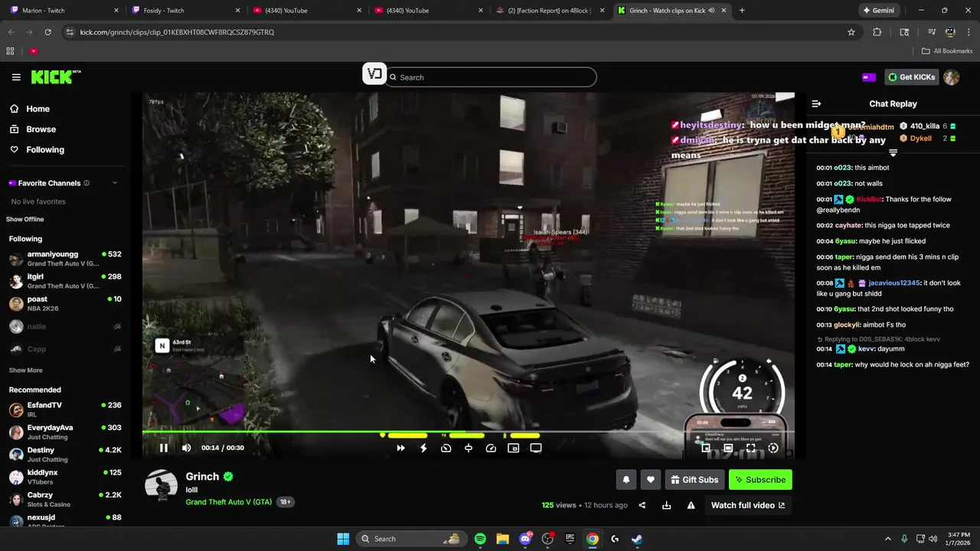
Task: Open Grand Theft Auto V category link
Action: (x=229, y=502)
